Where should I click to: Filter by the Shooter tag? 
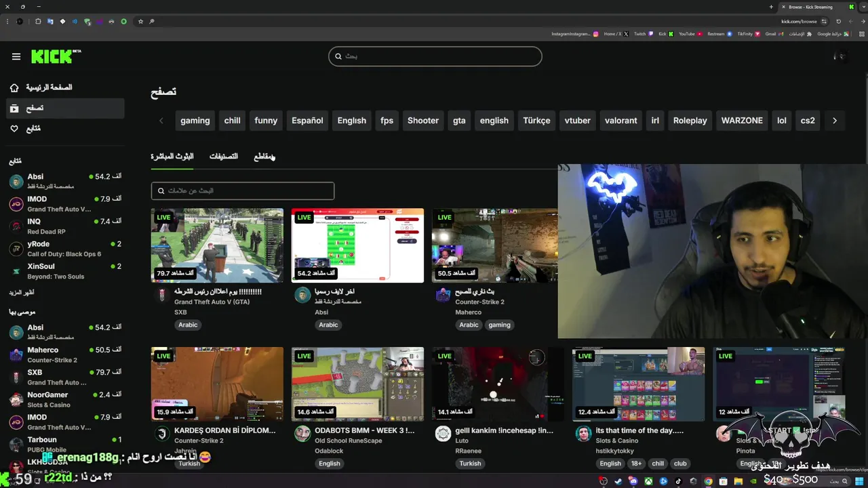click(423, 121)
